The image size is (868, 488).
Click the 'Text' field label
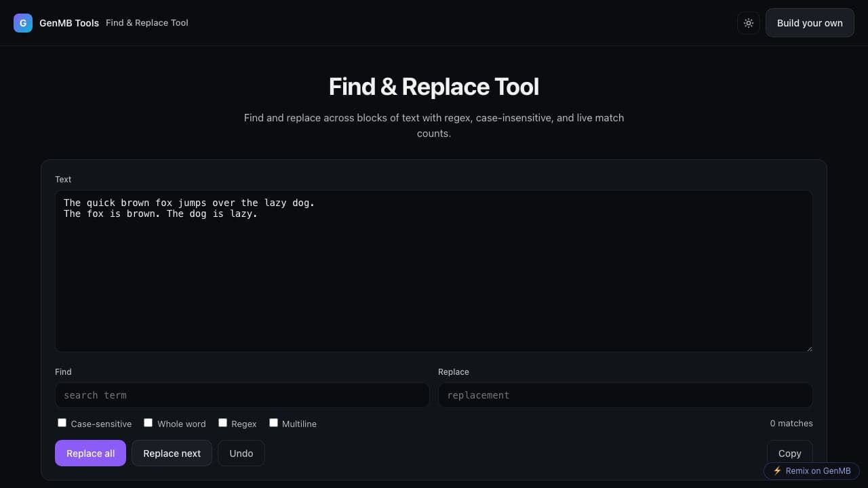pos(63,180)
